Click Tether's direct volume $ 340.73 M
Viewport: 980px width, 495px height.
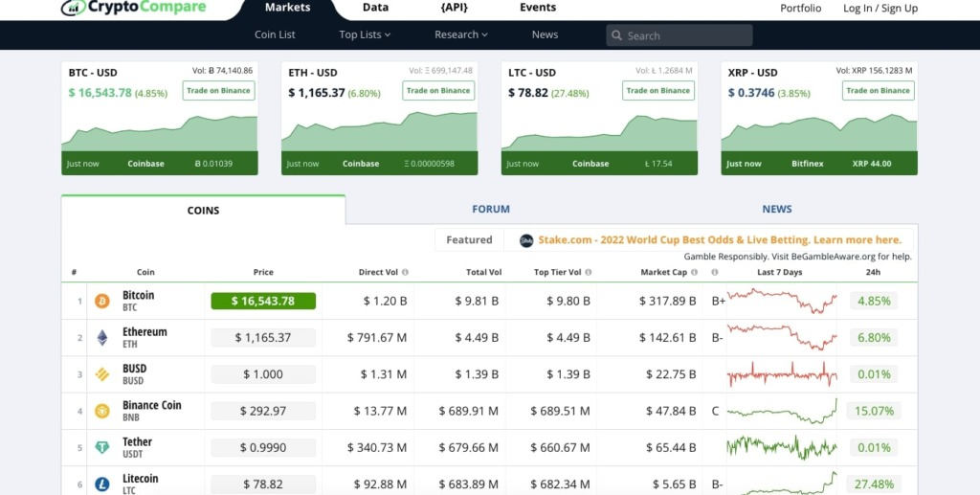pyautogui.click(x=377, y=447)
